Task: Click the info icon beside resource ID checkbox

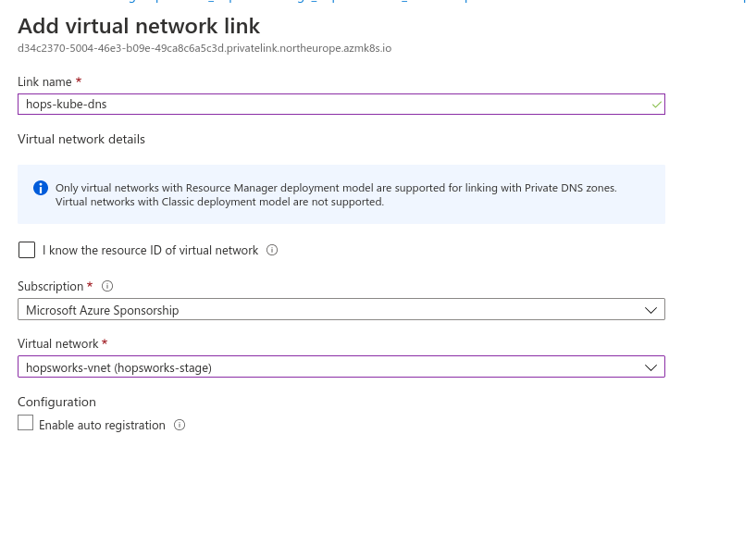Action: [272, 250]
